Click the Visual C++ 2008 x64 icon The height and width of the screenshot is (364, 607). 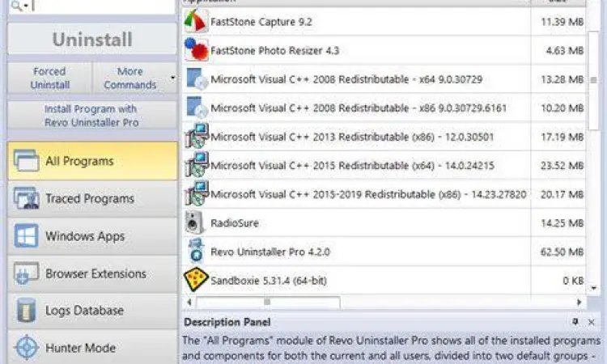point(197,79)
